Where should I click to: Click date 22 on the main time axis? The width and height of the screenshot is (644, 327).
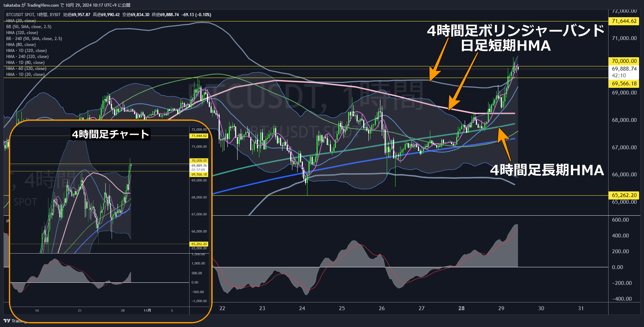coord(222,308)
